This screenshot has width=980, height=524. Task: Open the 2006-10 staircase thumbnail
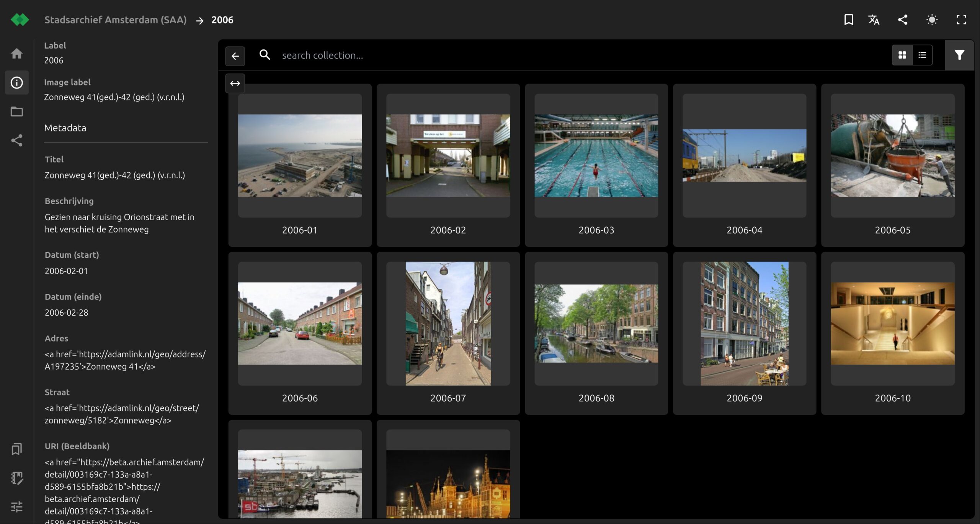(892, 323)
